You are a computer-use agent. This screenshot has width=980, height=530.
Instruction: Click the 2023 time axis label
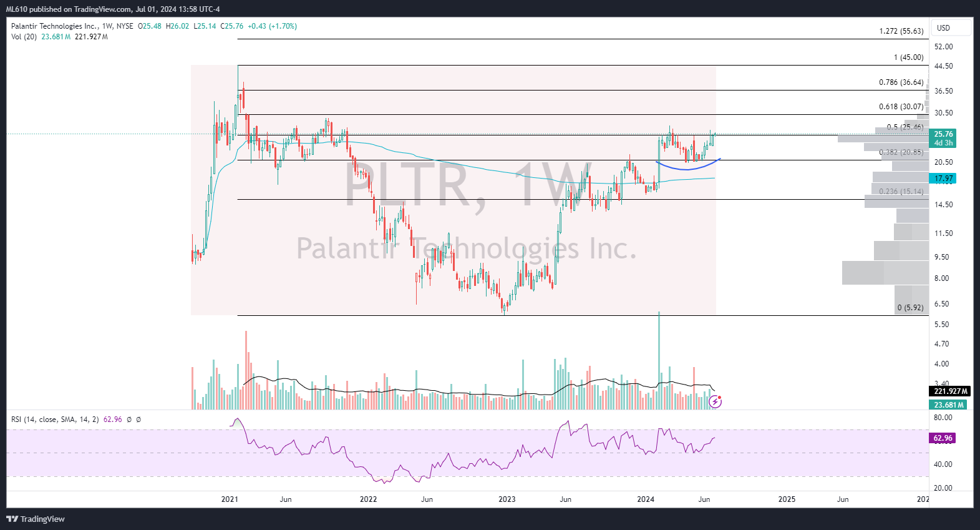point(507,499)
